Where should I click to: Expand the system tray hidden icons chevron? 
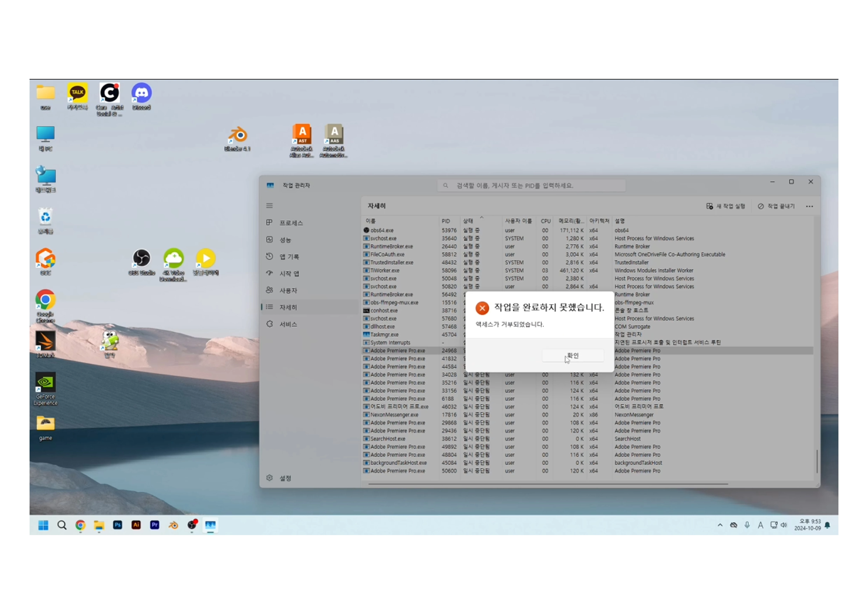click(720, 525)
